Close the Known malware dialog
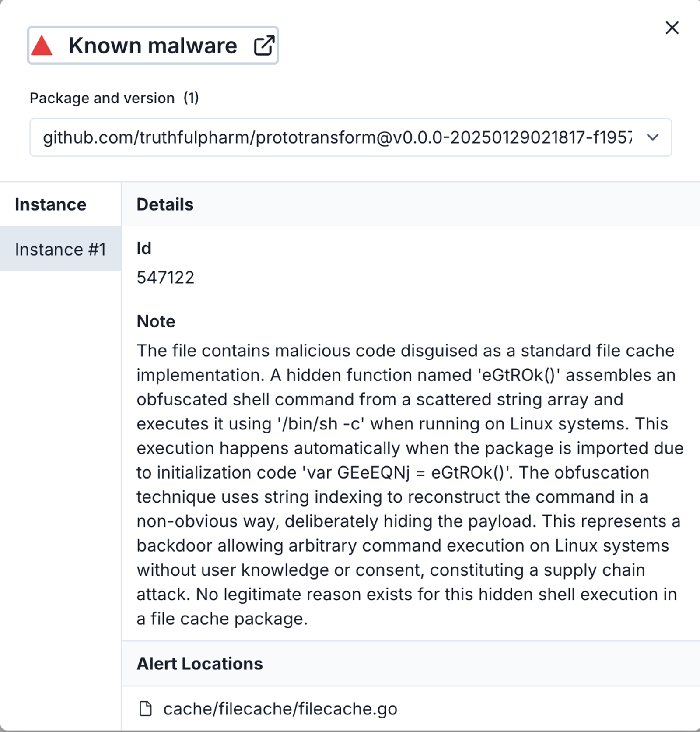Screen dimensions: 700x732 click(x=672, y=28)
